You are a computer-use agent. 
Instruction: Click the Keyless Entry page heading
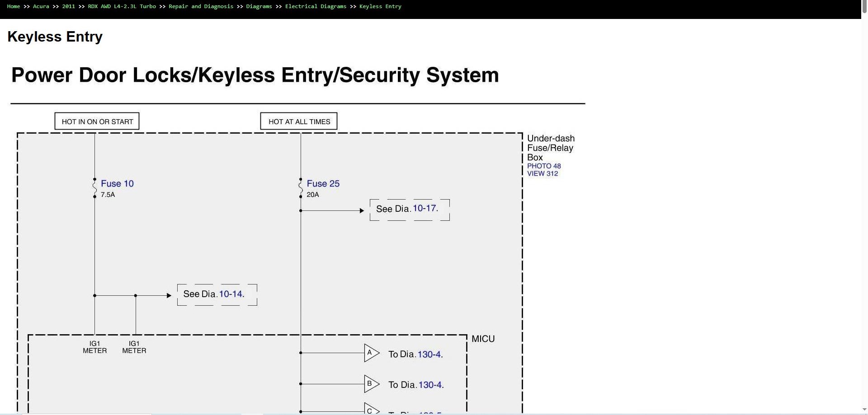[55, 37]
